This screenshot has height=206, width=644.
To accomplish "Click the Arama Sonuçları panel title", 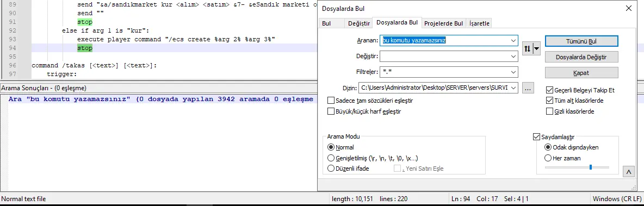I will click(44, 88).
